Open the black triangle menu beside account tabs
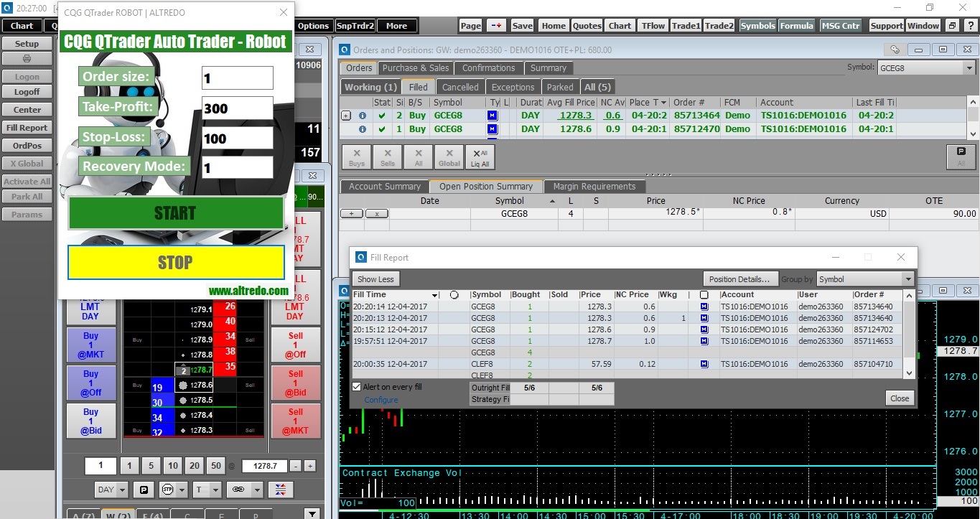Image resolution: width=980 pixels, height=519 pixels. point(312,514)
